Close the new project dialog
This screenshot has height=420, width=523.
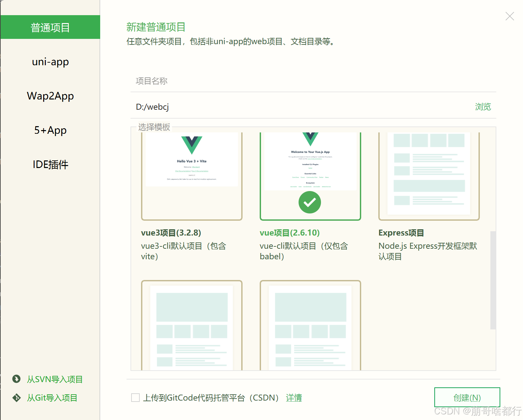[509, 16]
